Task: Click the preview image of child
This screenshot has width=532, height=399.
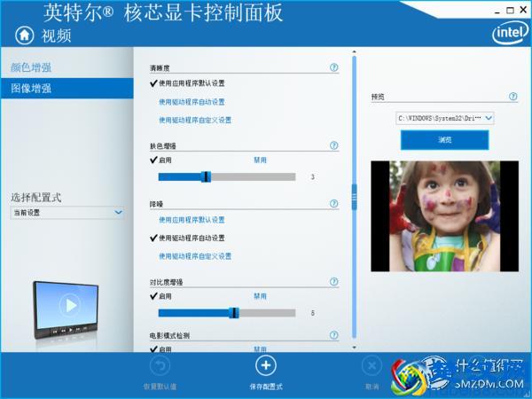Action: pos(444,216)
